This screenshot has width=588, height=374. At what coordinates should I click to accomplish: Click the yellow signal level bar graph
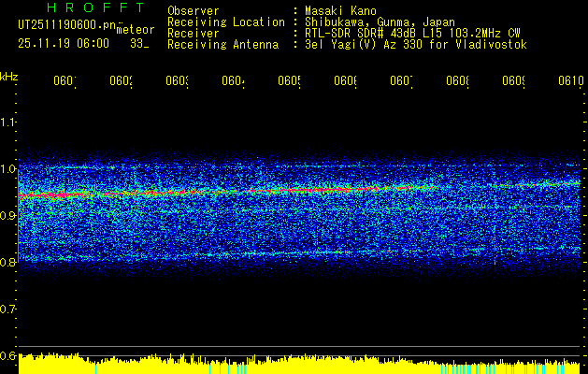299,364
